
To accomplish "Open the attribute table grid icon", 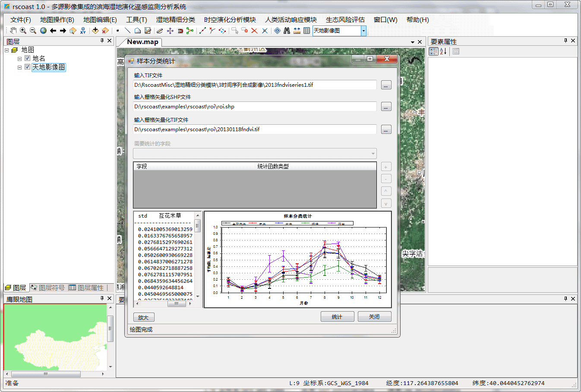I will pos(306,31).
